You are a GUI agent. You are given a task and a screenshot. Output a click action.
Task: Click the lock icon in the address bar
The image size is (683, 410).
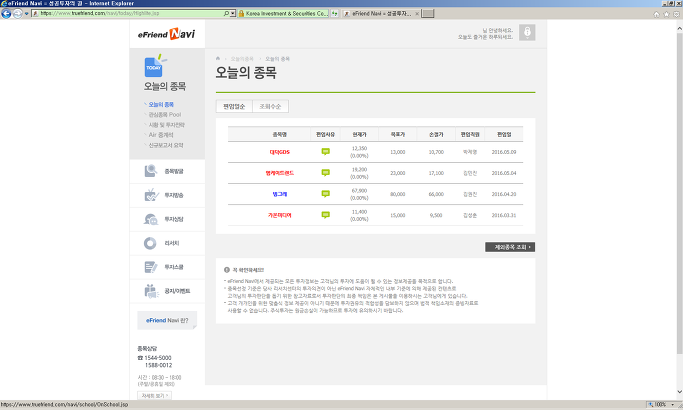tap(241, 14)
